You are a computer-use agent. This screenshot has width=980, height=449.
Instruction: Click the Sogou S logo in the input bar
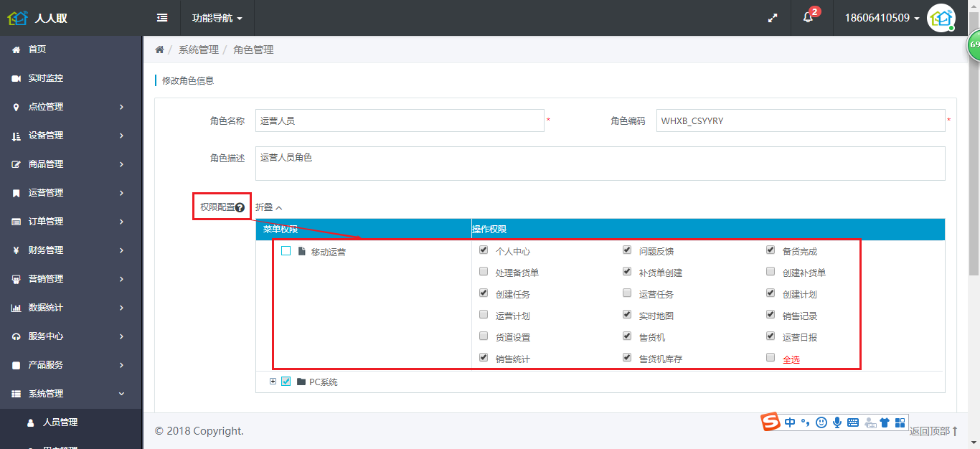(771, 422)
